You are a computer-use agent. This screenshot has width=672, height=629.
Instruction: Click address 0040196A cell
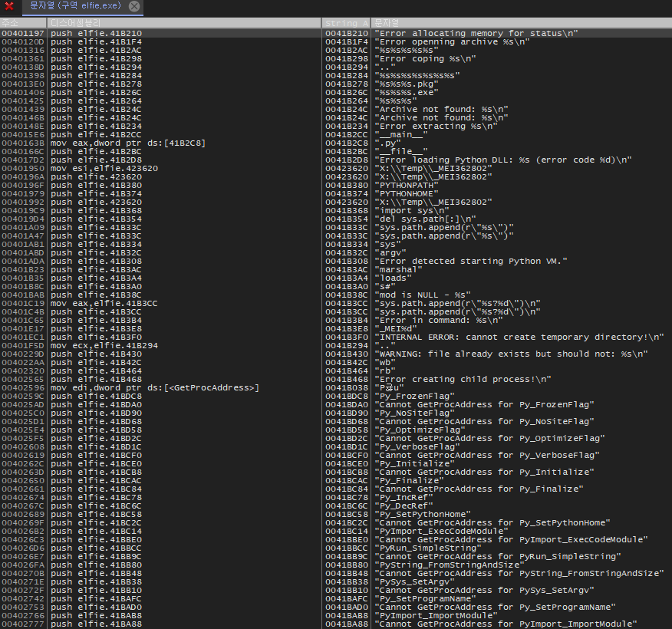pos(23,177)
